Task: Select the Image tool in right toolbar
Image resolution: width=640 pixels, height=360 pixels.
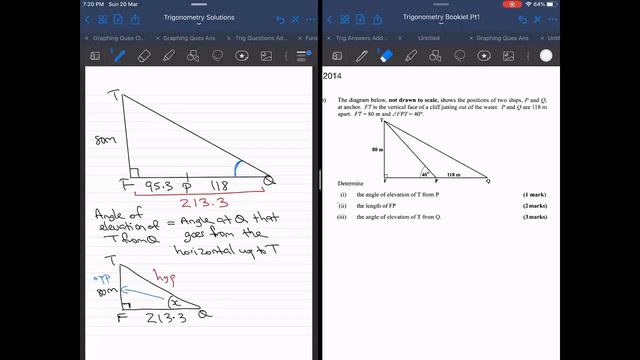Action: 508,56
